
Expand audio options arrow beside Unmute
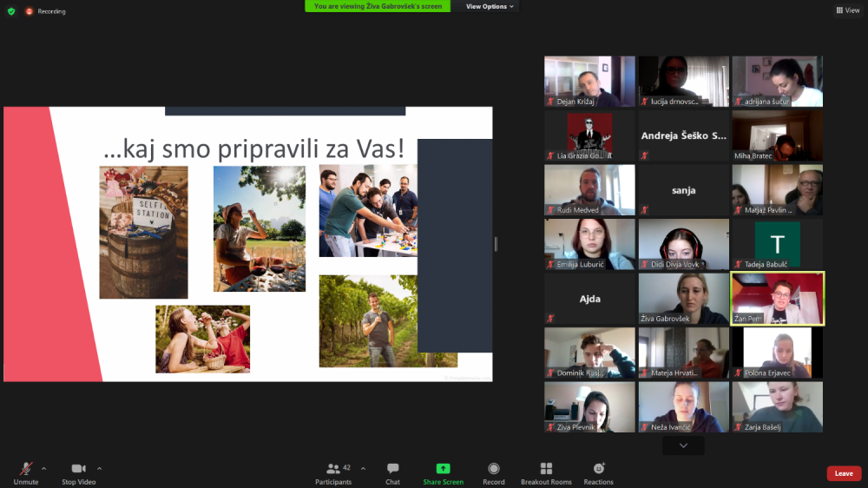44,468
